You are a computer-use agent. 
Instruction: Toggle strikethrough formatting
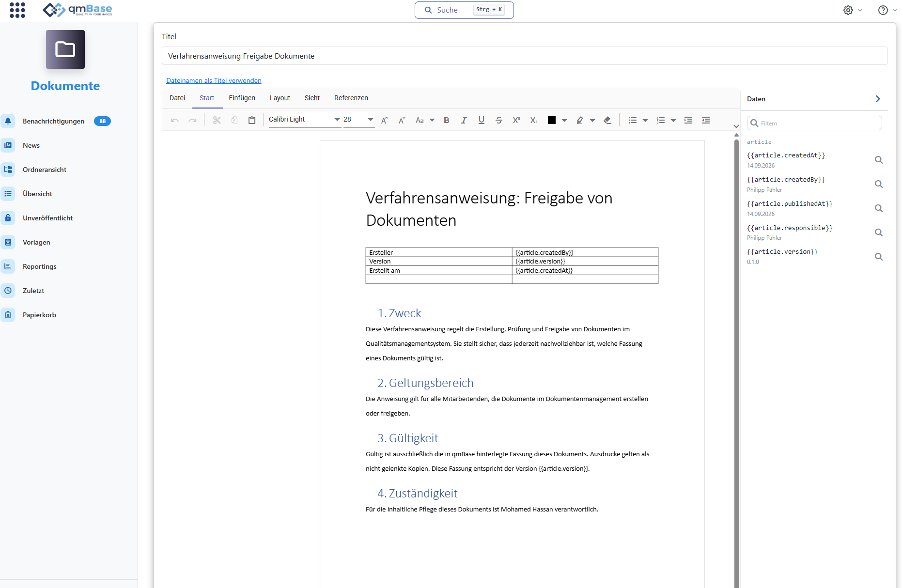(x=499, y=120)
